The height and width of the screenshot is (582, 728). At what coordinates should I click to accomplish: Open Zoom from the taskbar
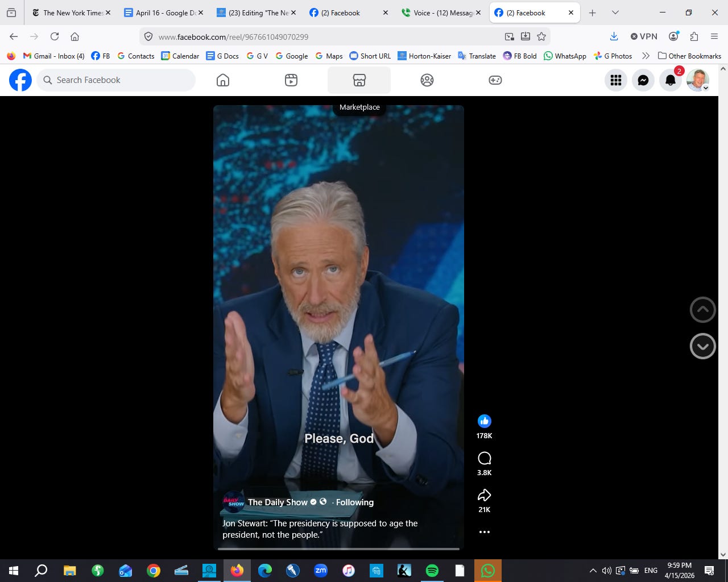click(321, 571)
